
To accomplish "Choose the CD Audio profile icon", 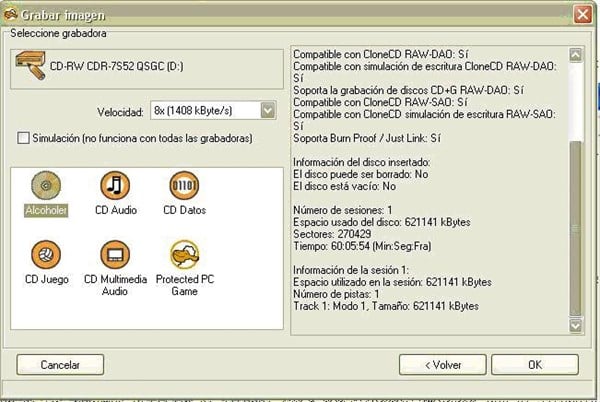I will pyautogui.click(x=115, y=186).
